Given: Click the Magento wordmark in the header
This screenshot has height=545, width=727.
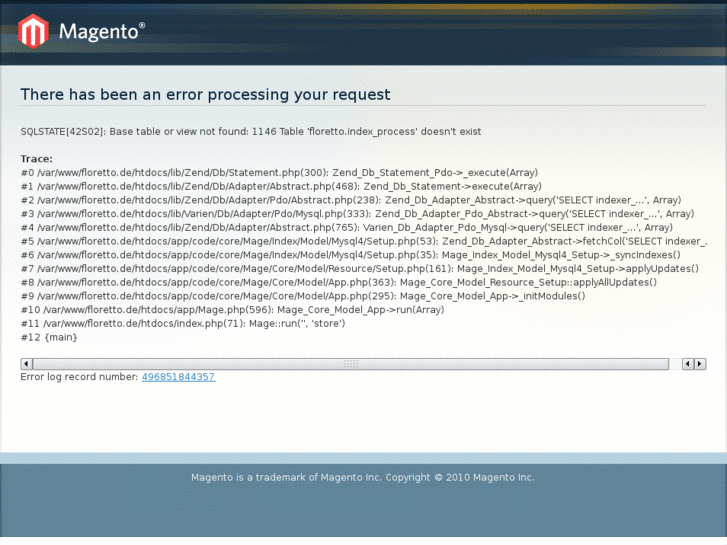Looking at the screenshot, I should point(101,31).
